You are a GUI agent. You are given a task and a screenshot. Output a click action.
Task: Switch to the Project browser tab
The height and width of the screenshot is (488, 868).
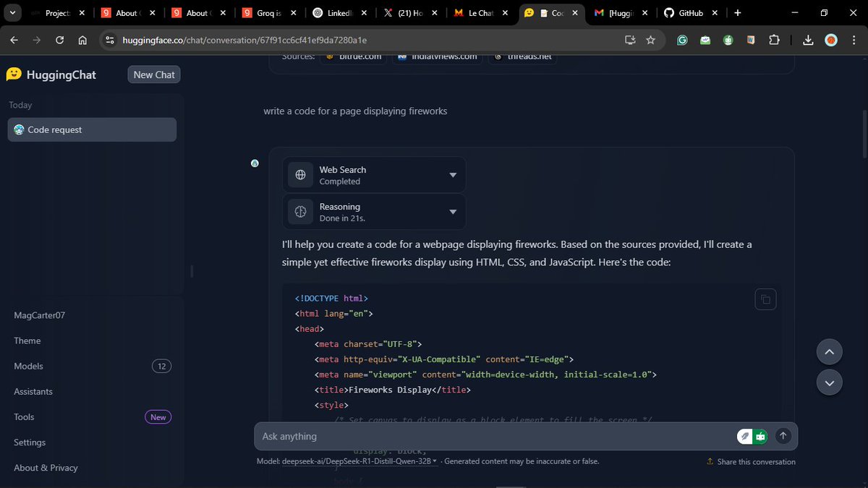coord(59,13)
